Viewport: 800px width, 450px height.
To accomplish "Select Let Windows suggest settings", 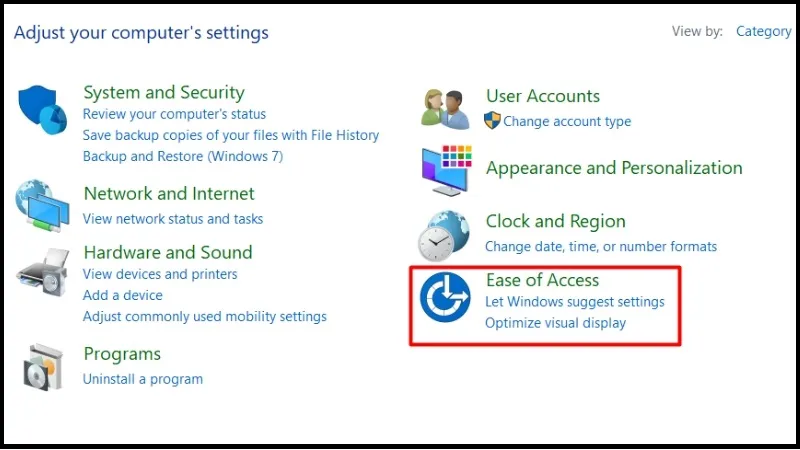I will click(x=574, y=301).
